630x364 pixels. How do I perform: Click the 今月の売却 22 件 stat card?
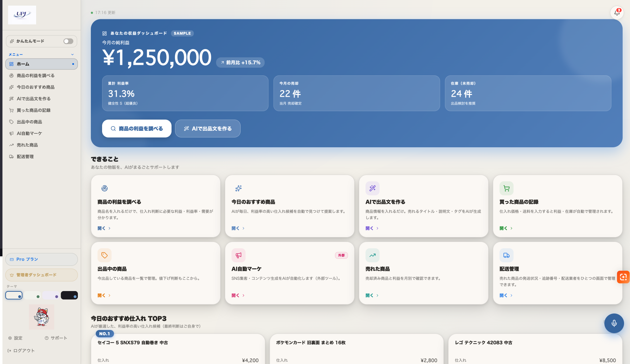click(x=357, y=93)
